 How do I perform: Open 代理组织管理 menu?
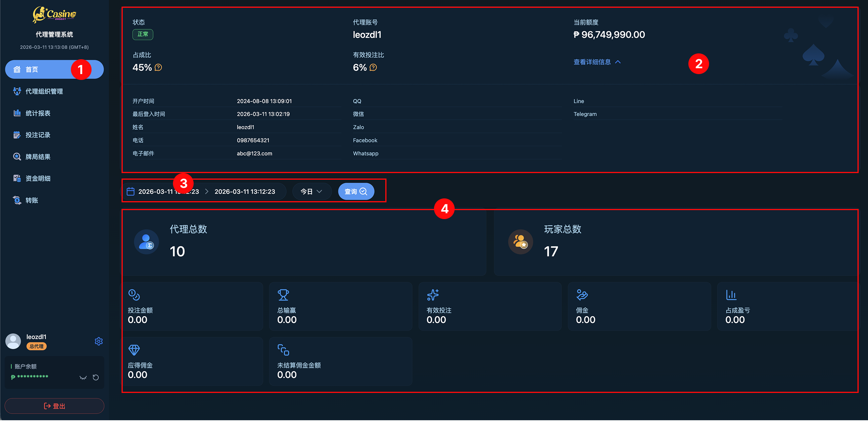pos(44,91)
